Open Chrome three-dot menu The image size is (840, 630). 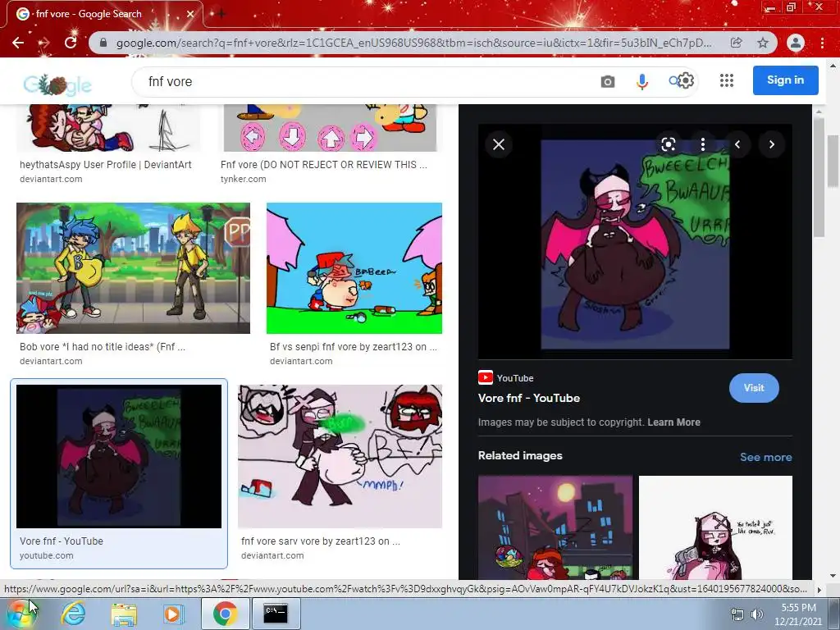[822, 43]
